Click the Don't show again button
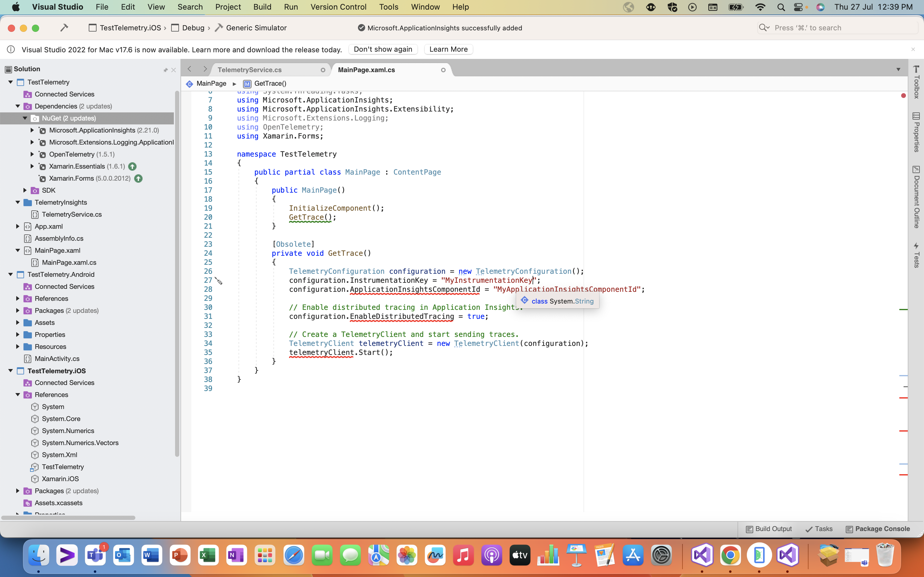Viewport: 924px width, 577px height. tap(383, 49)
